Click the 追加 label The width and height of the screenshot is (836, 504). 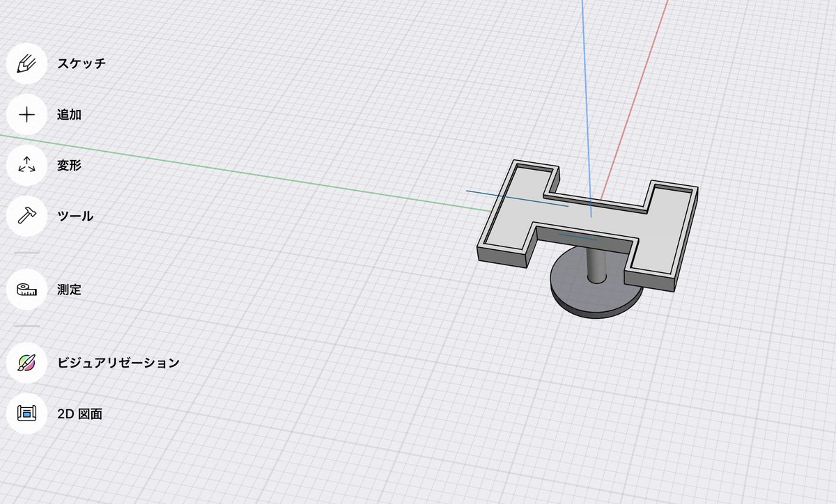(70, 115)
